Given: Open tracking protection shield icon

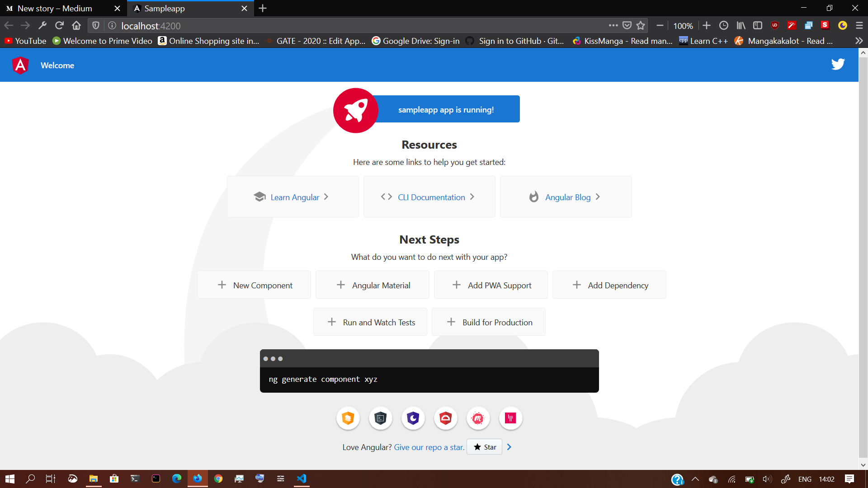Looking at the screenshot, I should pyautogui.click(x=96, y=26).
